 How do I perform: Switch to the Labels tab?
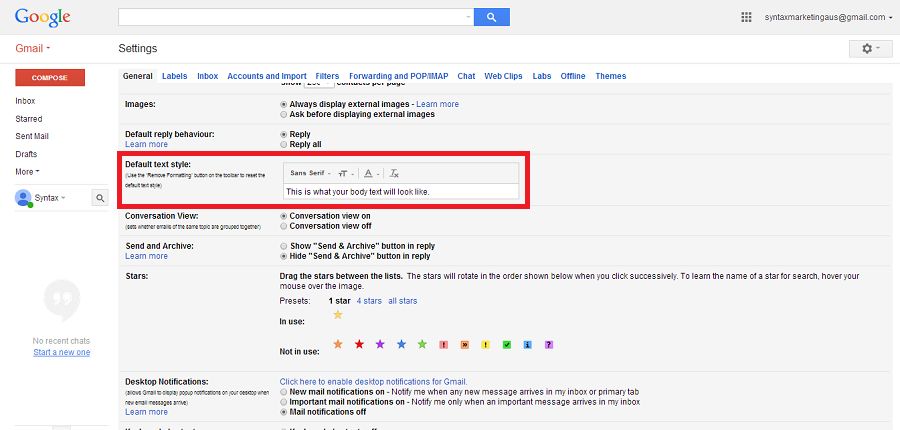(x=174, y=76)
